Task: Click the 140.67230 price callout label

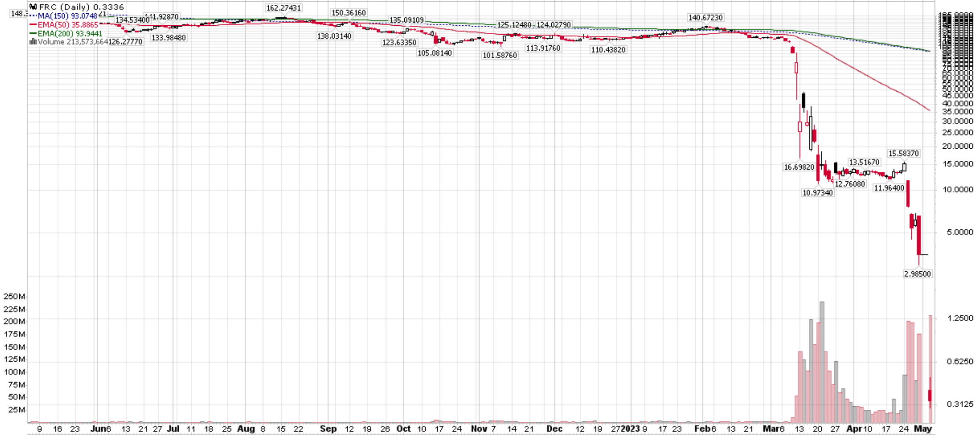Action: [706, 18]
